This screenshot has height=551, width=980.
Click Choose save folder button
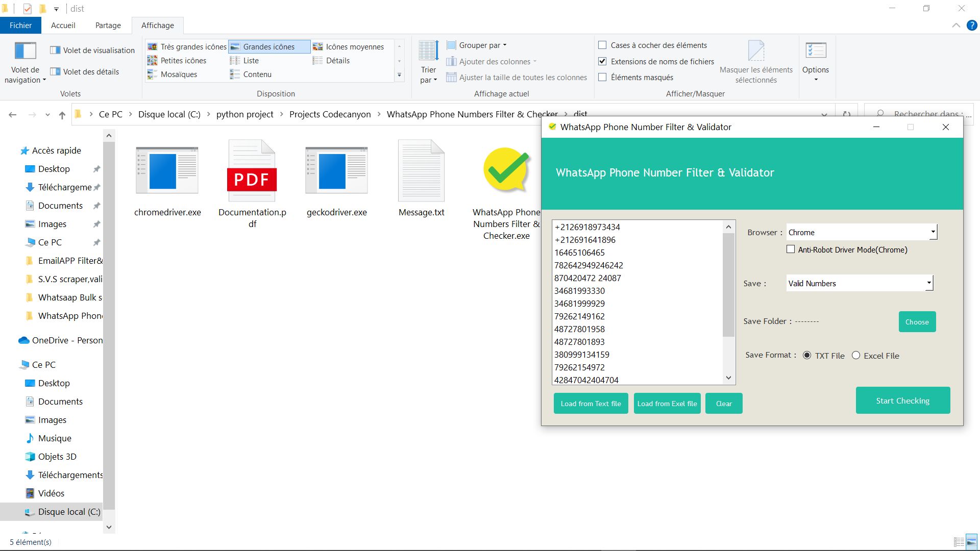pos(917,322)
